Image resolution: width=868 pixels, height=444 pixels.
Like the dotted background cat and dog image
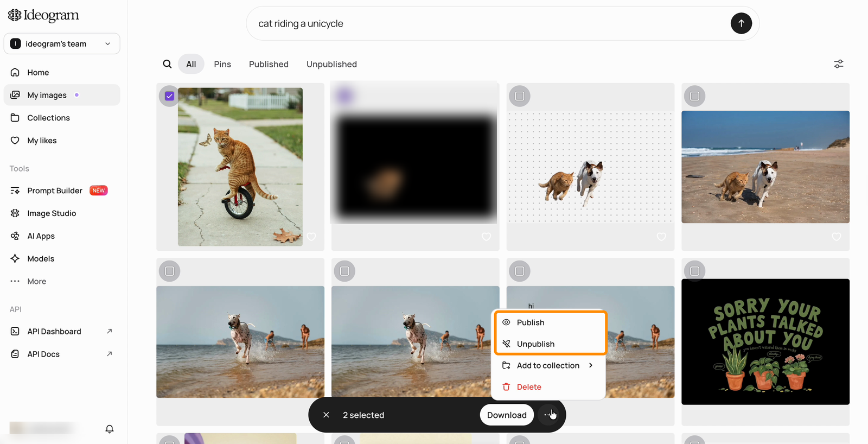coord(661,237)
